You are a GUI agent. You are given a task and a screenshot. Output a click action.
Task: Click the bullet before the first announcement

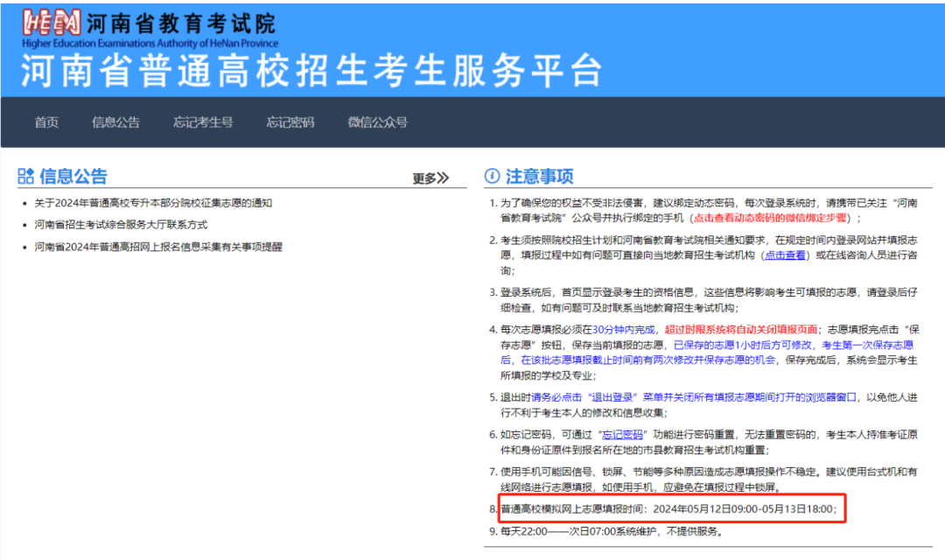point(24,203)
